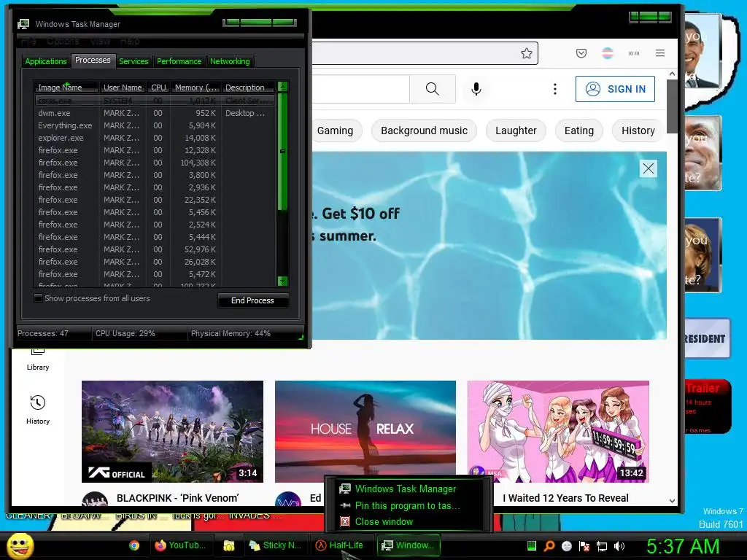The width and height of the screenshot is (747, 560).
Task: Open the Pocket icon in Firefox toolbar
Action: tap(581, 53)
